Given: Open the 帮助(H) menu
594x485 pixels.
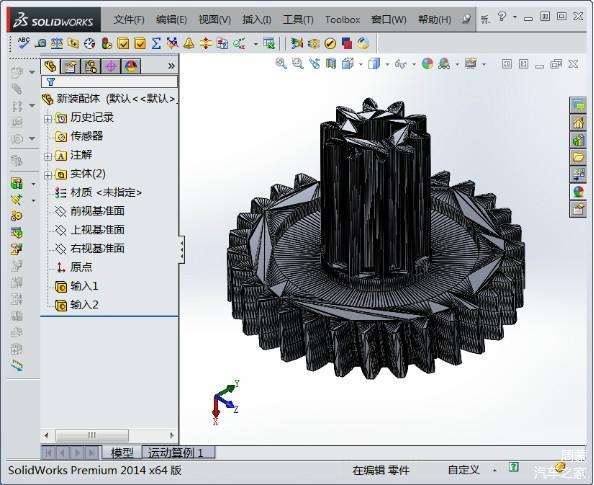Looking at the screenshot, I should (434, 19).
